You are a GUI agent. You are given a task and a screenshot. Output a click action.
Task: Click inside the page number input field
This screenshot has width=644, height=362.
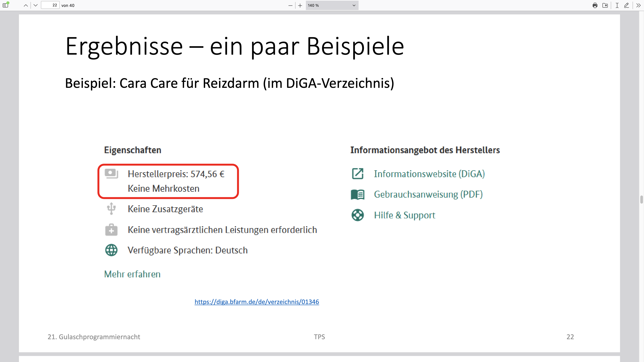tap(50, 5)
